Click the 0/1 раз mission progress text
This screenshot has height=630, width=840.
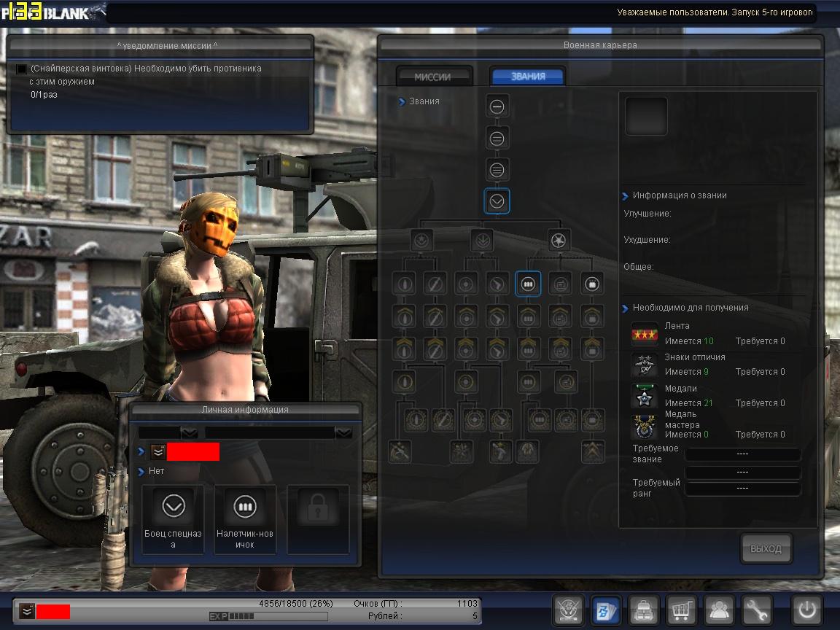point(44,95)
